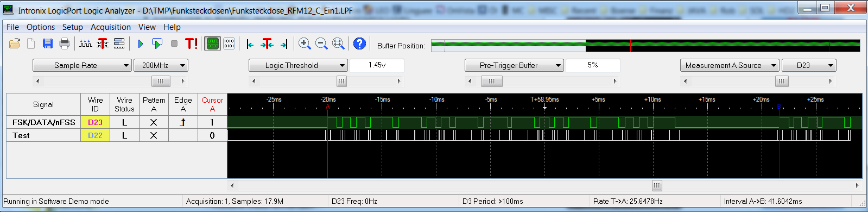This screenshot has width=868, height=212.
Task: Click the pre-trigger buffer slider thumb
Action: click(x=492, y=81)
